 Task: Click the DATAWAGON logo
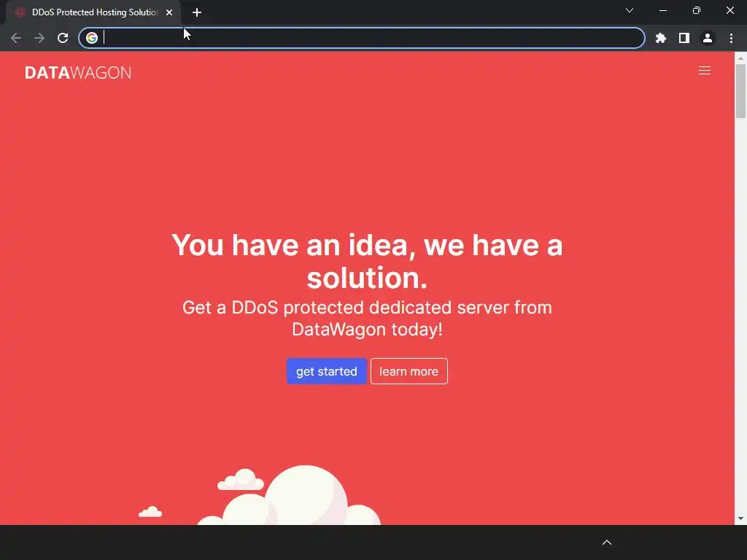[x=78, y=72]
